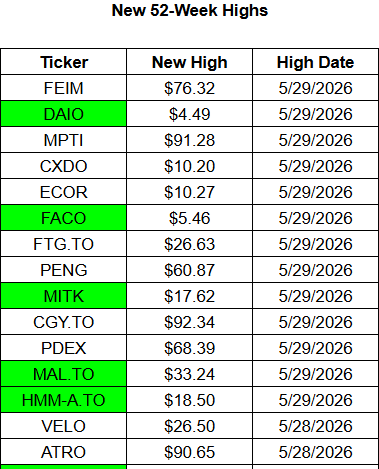Click the highlighted MAL.TO ticker cell
Viewport: 379px width, 469px height.
tap(64, 374)
